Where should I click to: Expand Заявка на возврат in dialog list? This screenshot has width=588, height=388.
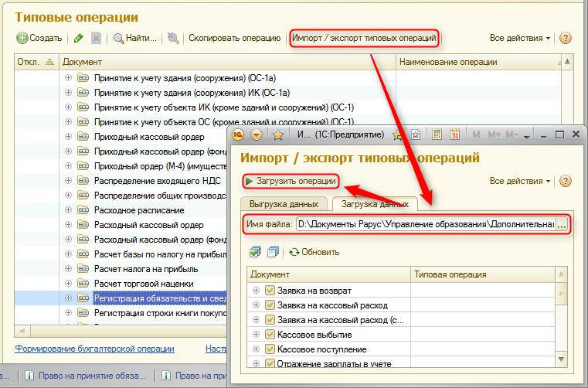coord(256,291)
